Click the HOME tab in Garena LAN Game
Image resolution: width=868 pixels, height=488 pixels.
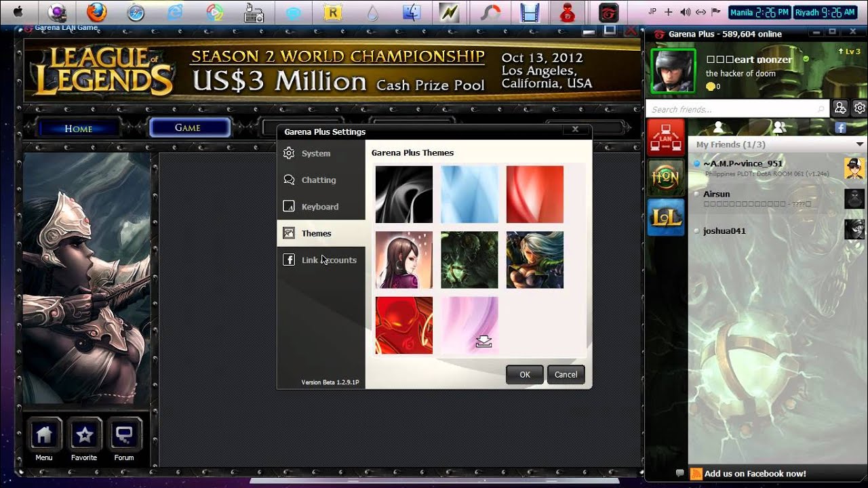pyautogui.click(x=79, y=128)
